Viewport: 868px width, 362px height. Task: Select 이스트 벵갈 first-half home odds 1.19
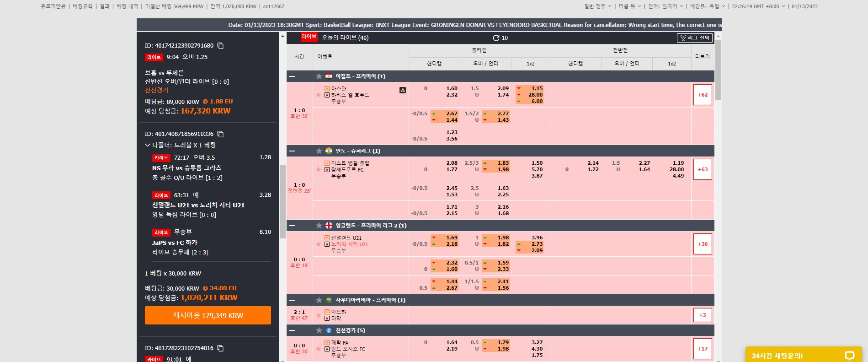point(678,163)
